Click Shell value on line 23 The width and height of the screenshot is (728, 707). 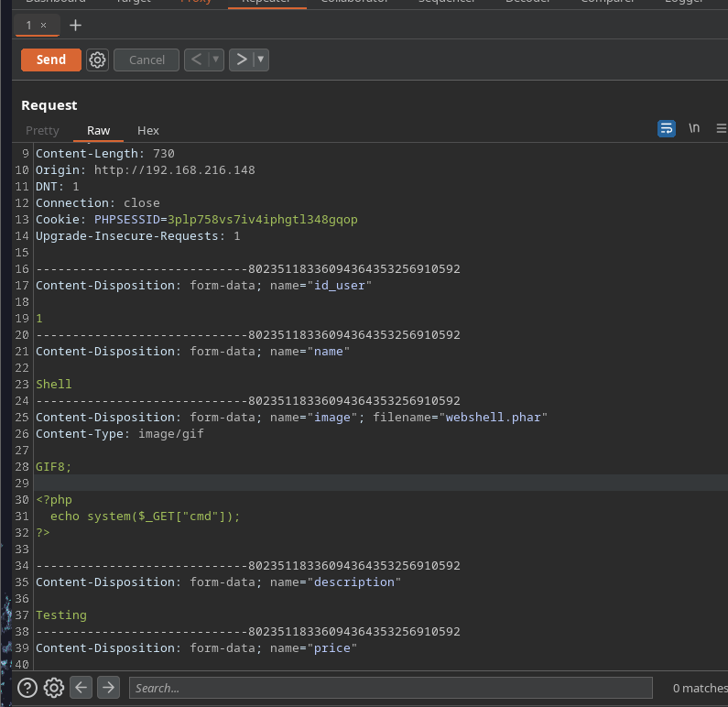pyautogui.click(x=54, y=385)
